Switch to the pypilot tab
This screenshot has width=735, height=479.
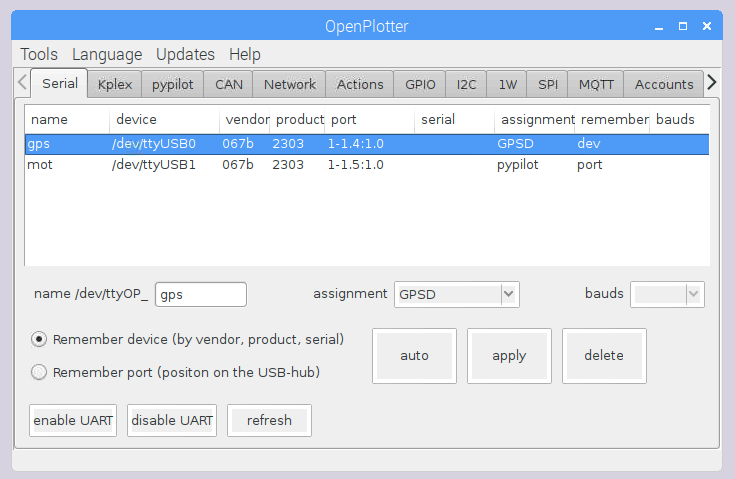coord(172,84)
